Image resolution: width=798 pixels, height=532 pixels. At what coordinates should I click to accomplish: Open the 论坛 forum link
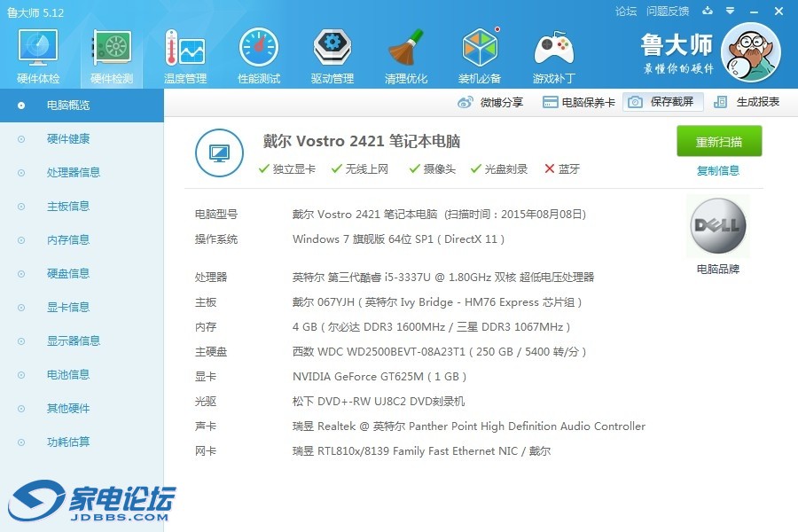coord(625,12)
